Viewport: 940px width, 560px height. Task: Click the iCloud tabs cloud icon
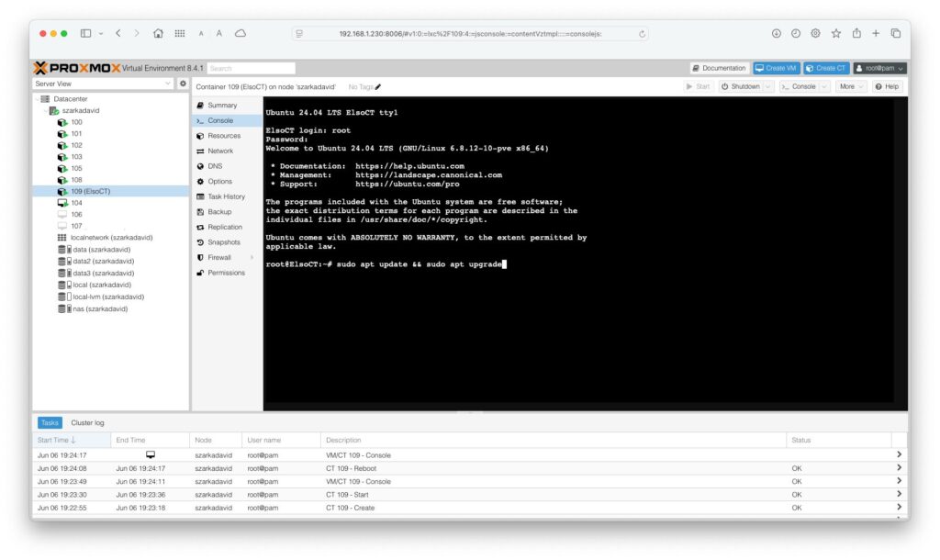[x=241, y=34]
